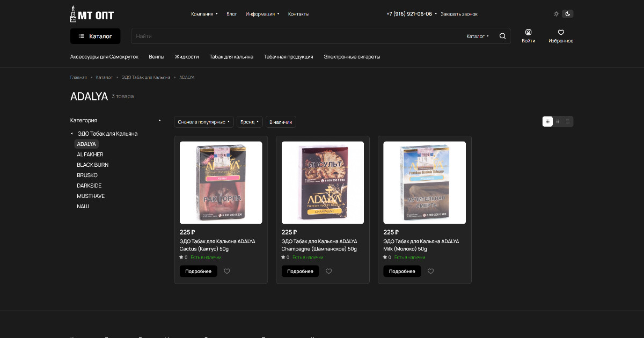Collapse the Категория filter section
Screen dimensions: 644x338
[159, 120]
